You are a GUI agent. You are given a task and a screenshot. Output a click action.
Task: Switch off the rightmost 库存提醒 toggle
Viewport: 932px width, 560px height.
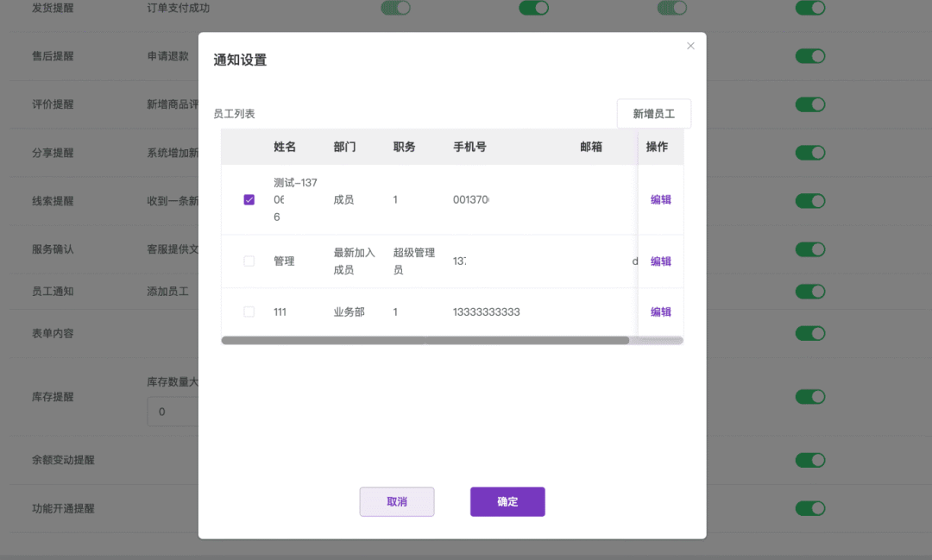click(809, 397)
